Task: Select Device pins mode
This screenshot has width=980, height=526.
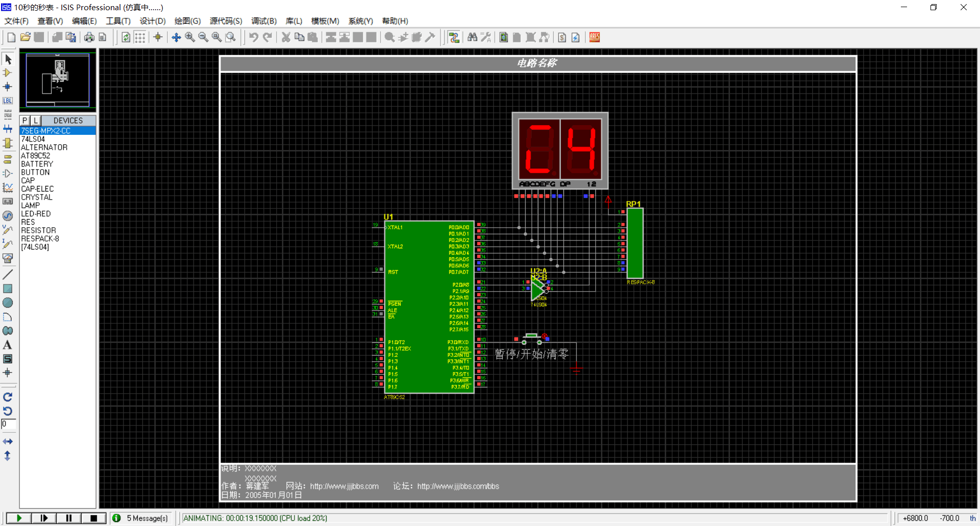Action: (x=8, y=174)
